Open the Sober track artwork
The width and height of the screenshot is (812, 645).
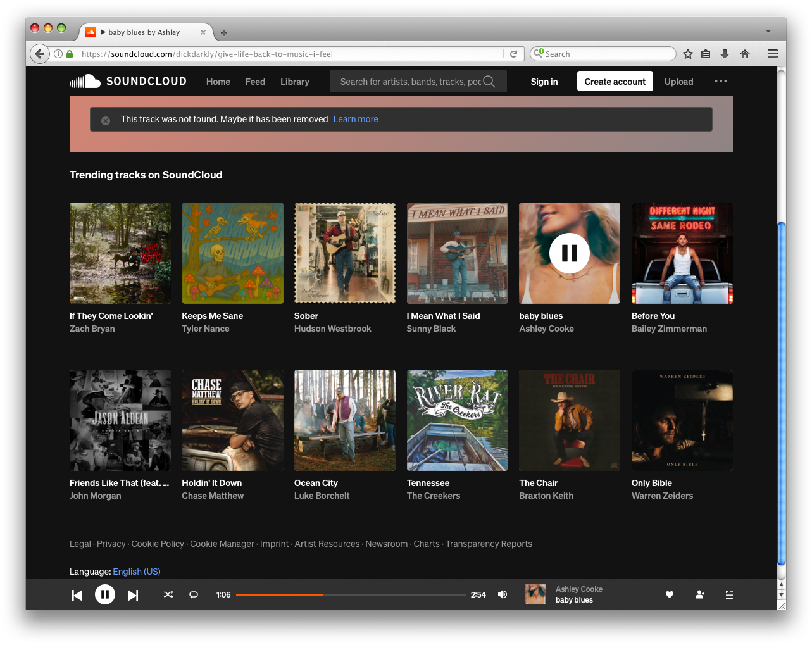click(345, 253)
